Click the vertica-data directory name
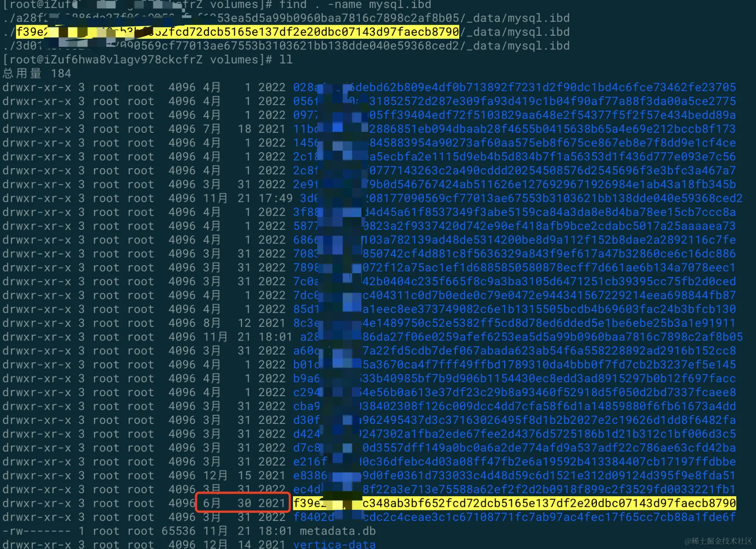The width and height of the screenshot is (756, 549). point(334,544)
